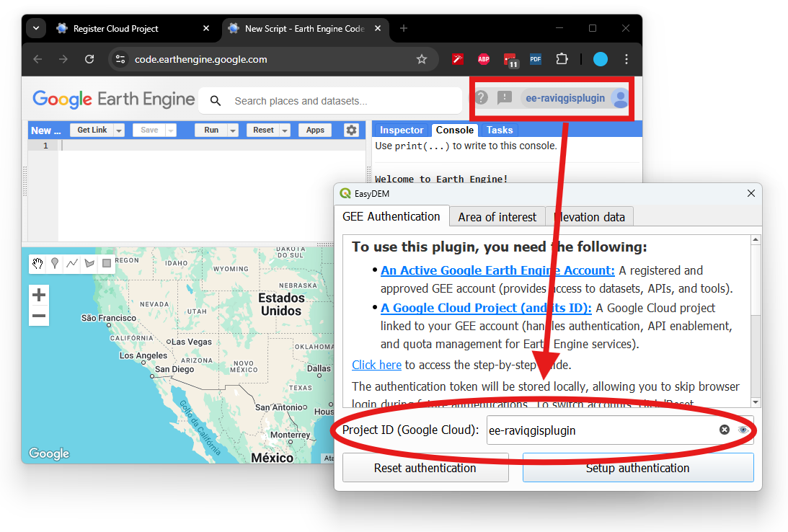Open the code editor settings gear

[x=351, y=130]
